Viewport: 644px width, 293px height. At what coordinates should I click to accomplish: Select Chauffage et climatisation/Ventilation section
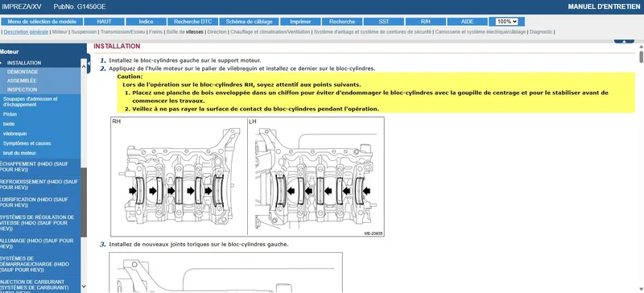[x=270, y=32]
